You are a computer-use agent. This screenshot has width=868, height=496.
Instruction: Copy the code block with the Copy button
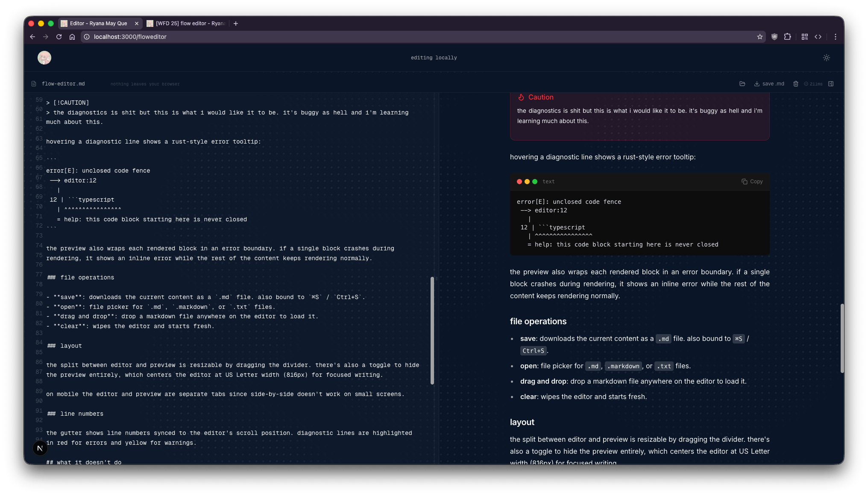[752, 182]
